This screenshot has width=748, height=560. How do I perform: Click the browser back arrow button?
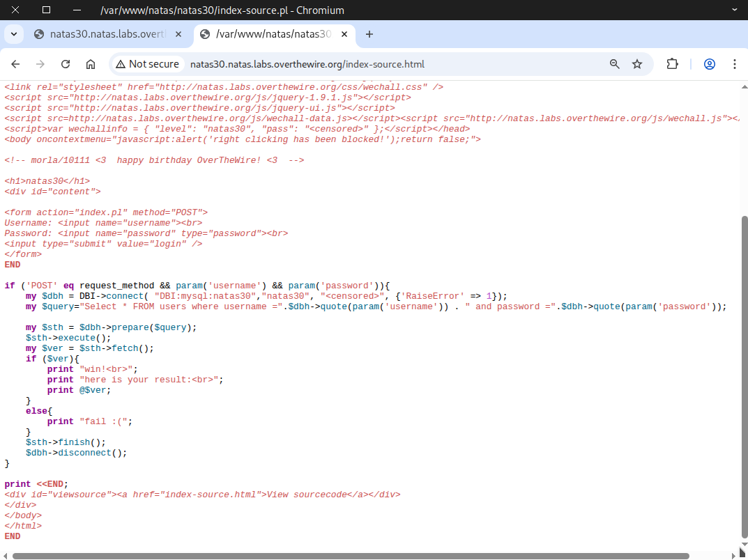(15, 64)
